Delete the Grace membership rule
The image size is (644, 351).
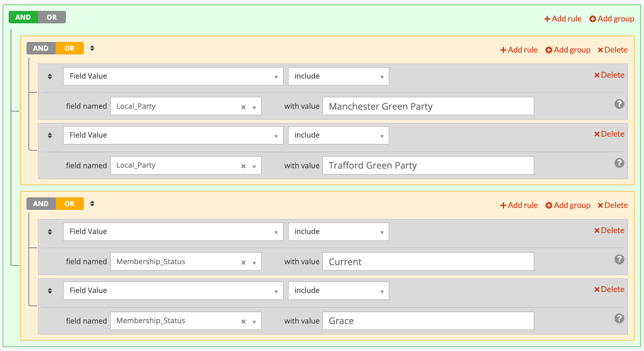point(609,289)
